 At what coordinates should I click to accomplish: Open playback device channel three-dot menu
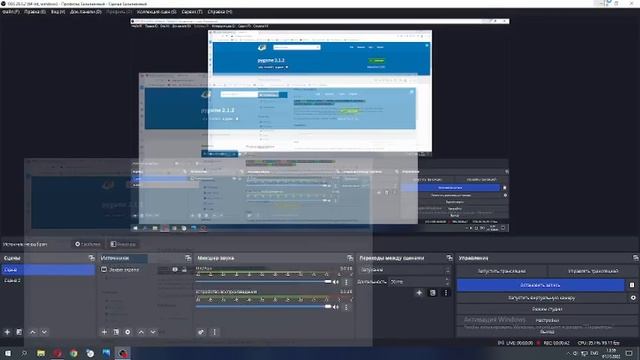(346, 307)
